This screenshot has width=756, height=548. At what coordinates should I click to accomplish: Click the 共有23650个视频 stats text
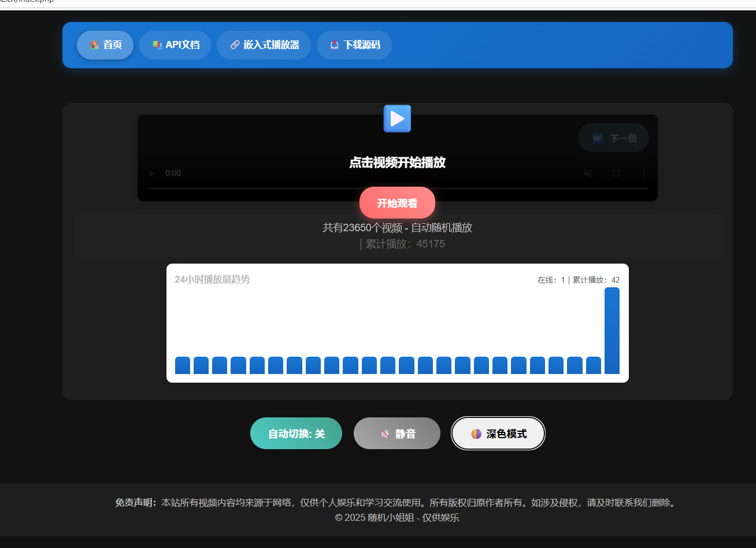click(397, 228)
